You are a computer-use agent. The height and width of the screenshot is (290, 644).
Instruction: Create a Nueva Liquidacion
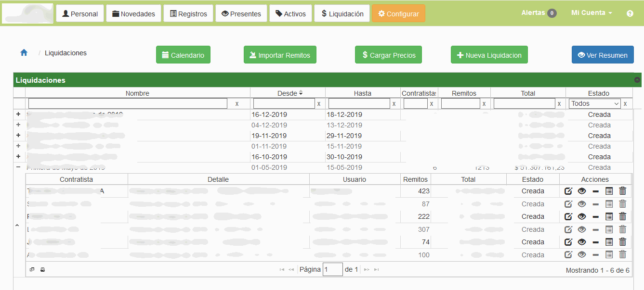pos(489,55)
